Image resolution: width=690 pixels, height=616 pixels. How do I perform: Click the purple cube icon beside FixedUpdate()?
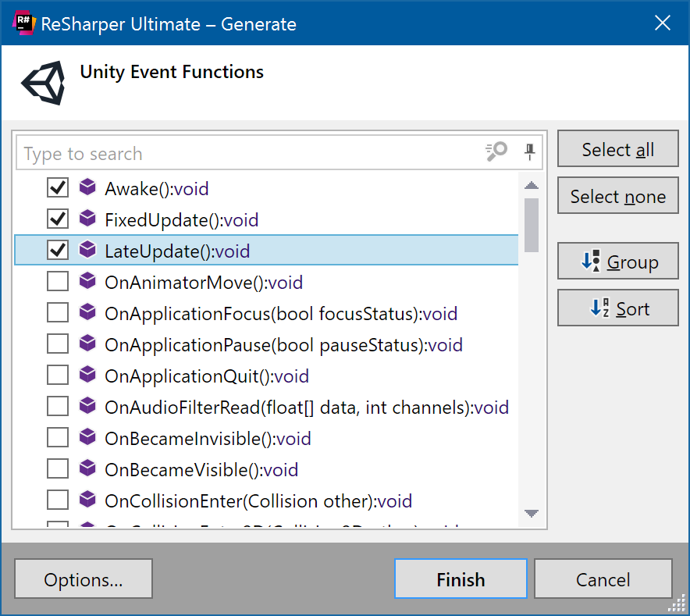[x=87, y=219]
